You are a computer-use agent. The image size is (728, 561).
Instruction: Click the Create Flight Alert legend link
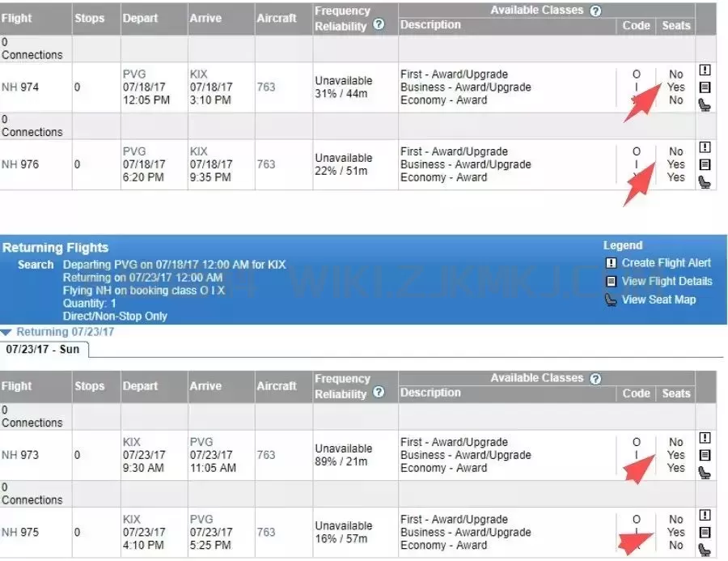[x=666, y=262]
